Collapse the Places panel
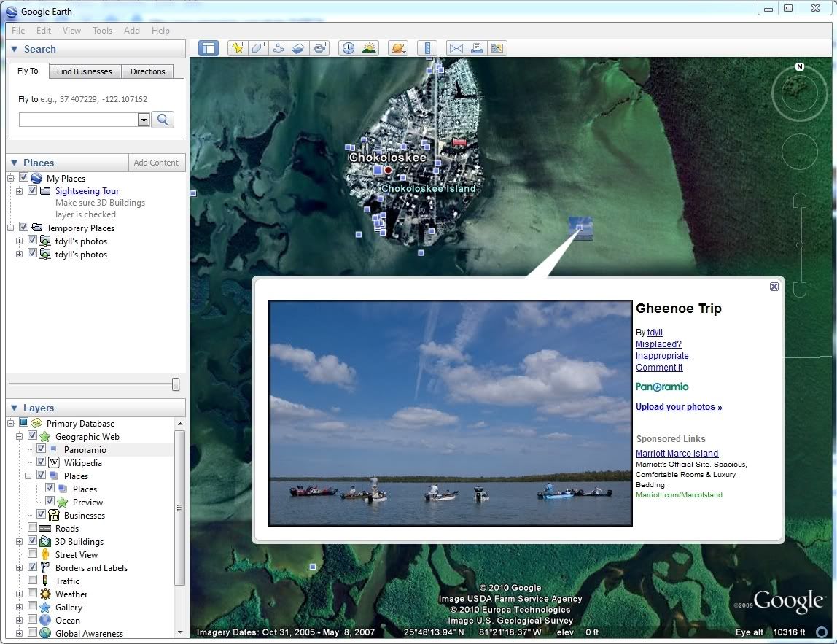 (x=15, y=163)
